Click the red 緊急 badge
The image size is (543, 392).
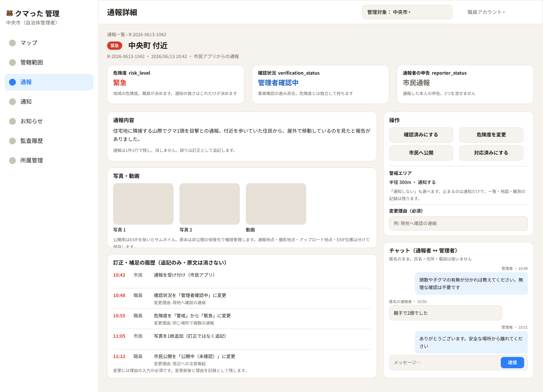coord(115,46)
